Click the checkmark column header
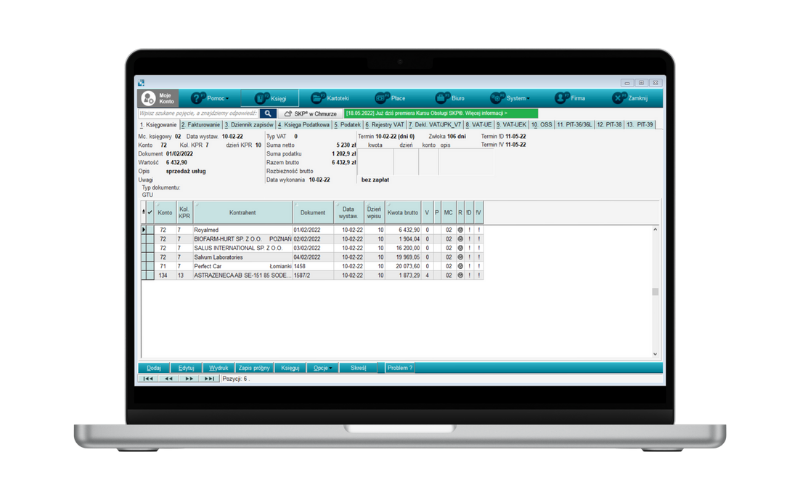This screenshot has width=800, height=500. tap(150, 212)
